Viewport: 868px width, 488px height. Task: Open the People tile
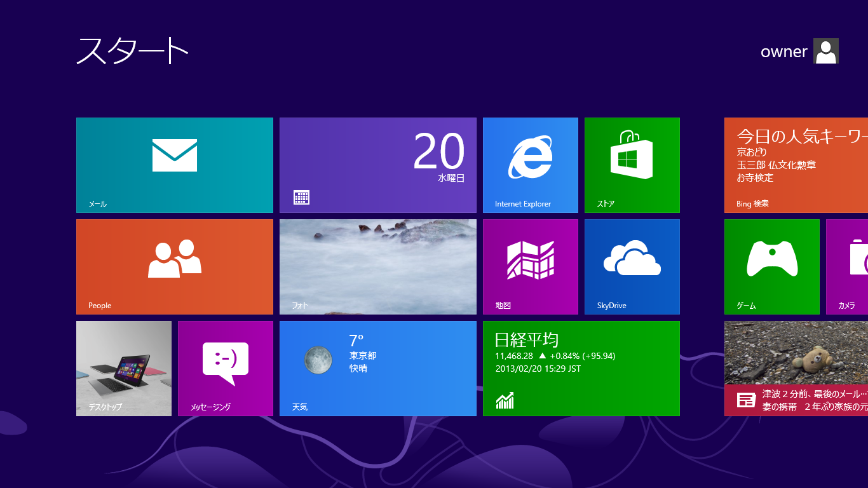click(x=175, y=267)
